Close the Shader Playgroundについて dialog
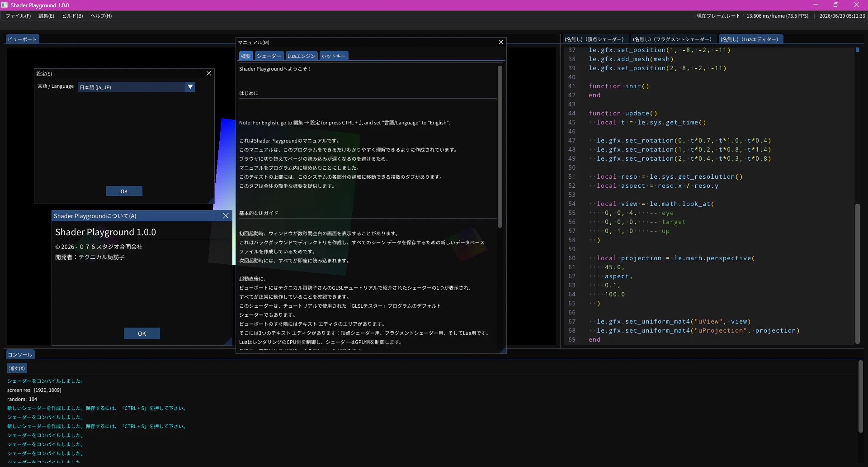The height and width of the screenshot is (467, 868). point(226,216)
